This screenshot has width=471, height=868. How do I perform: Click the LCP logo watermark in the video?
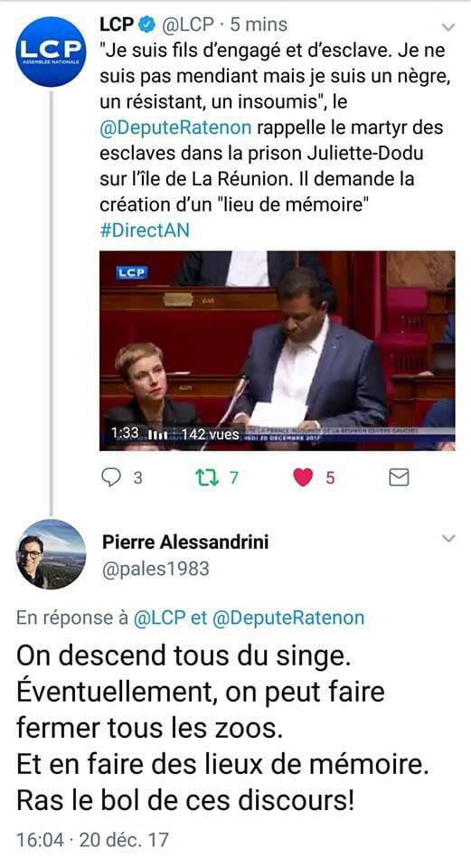click(131, 272)
